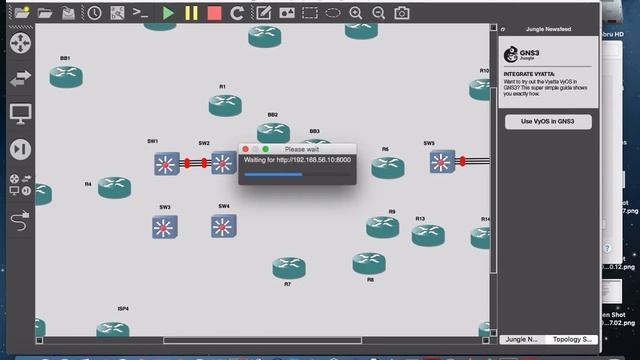This screenshot has height=360, width=640.
Task: Click the horizontal scrollbar of topology canvas
Action: (x=262, y=340)
